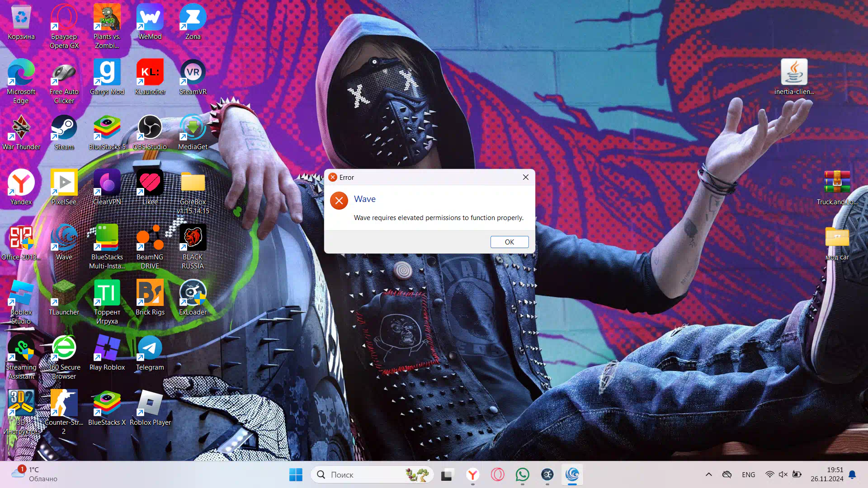
Task: Select the OBS Studio icon
Action: (x=150, y=132)
